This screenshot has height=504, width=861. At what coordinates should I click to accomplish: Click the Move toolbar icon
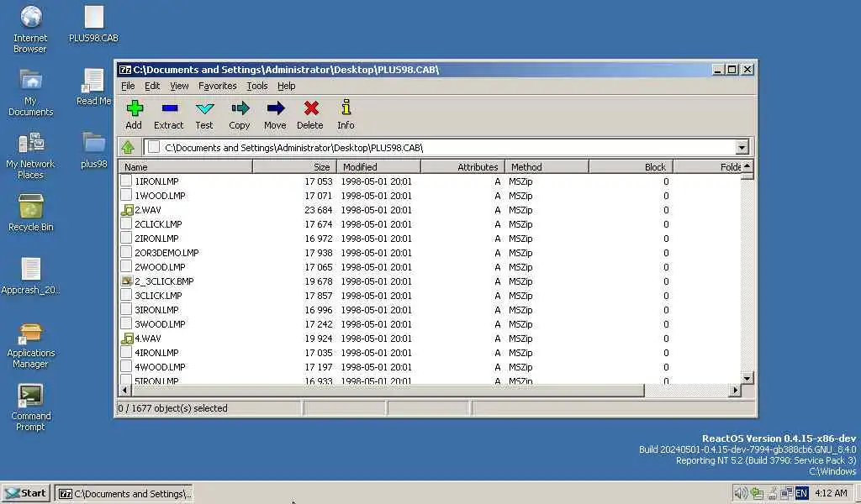coord(275,108)
